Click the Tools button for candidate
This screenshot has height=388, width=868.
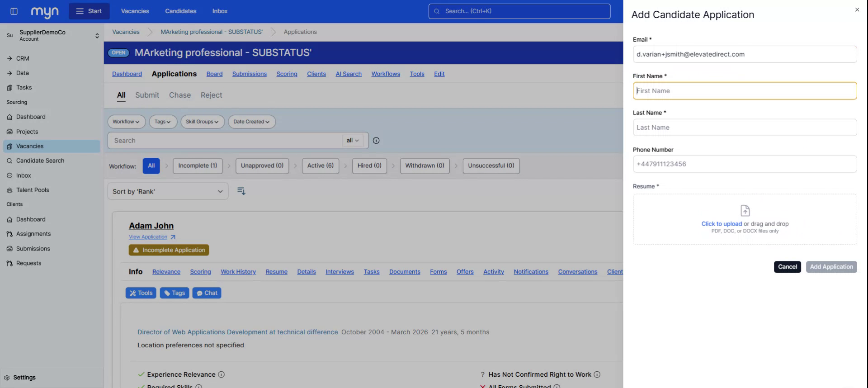pyautogui.click(x=141, y=293)
